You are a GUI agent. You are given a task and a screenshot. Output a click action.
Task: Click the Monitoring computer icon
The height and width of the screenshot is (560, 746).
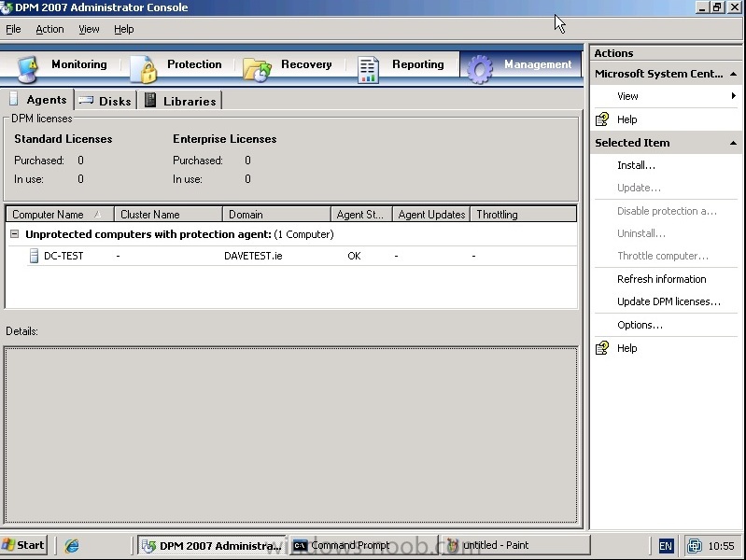pos(27,69)
